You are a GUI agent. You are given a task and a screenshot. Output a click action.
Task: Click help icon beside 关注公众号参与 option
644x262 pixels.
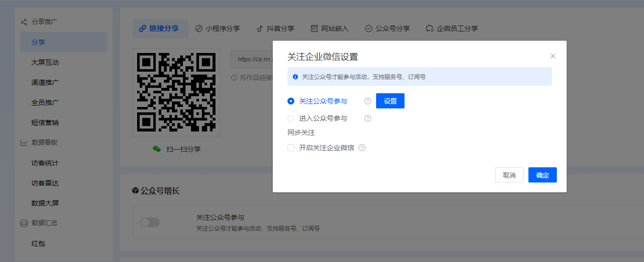(368, 101)
